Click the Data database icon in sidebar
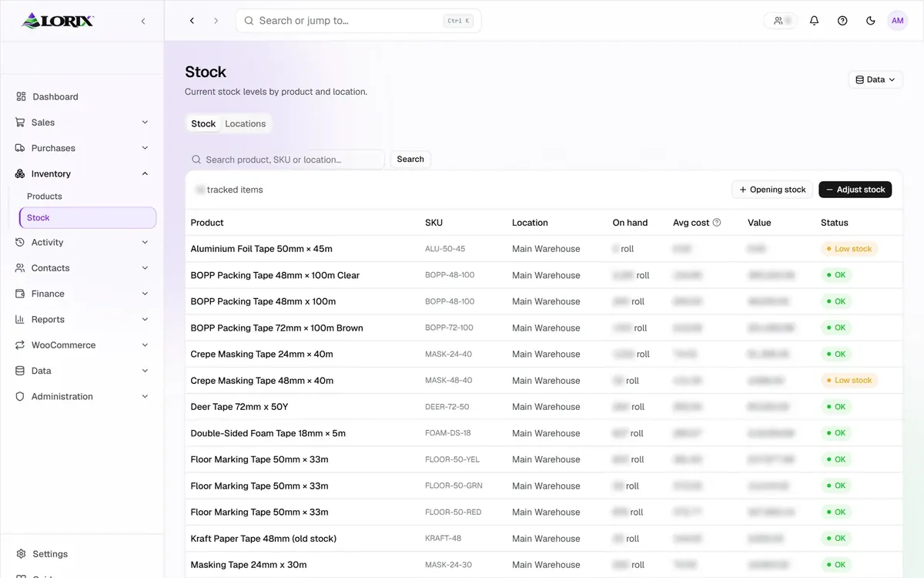The width and height of the screenshot is (924, 578). [x=20, y=371]
